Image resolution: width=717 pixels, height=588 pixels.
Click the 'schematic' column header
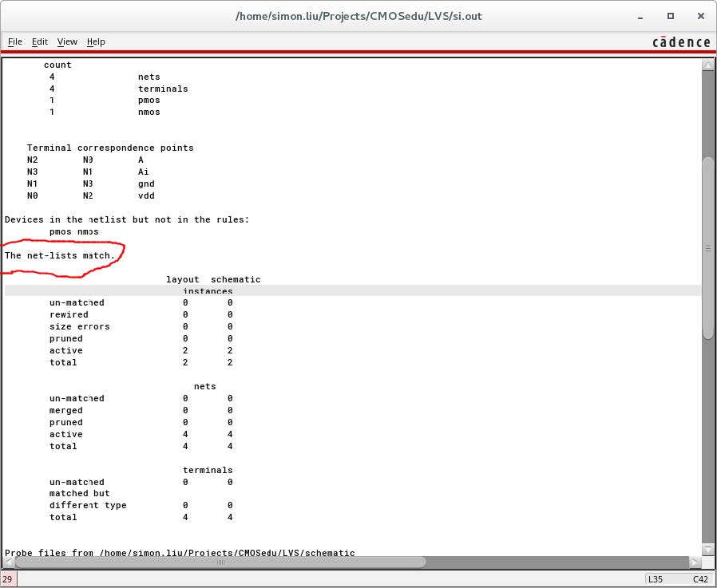(x=236, y=279)
